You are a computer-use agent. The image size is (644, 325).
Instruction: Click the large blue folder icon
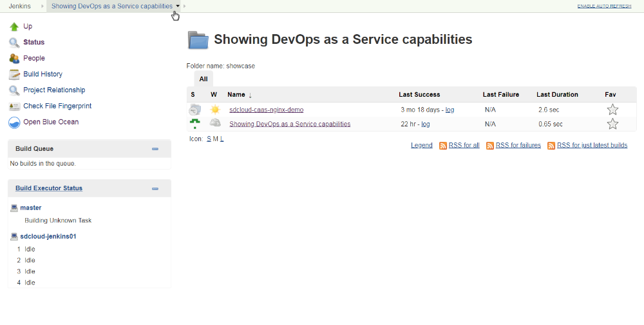(x=198, y=40)
